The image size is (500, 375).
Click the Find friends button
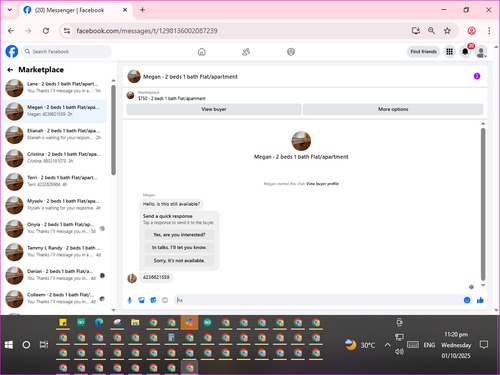point(423,52)
